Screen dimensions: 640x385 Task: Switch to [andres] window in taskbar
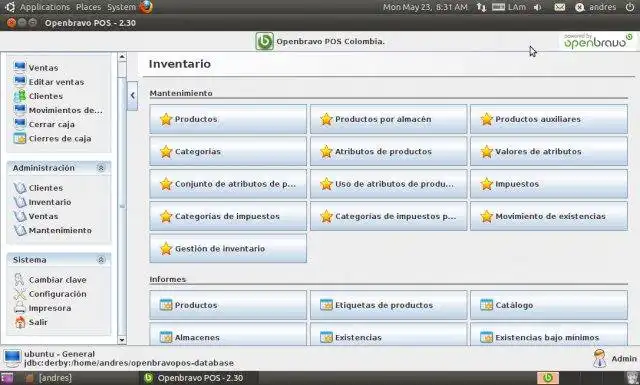49,378
